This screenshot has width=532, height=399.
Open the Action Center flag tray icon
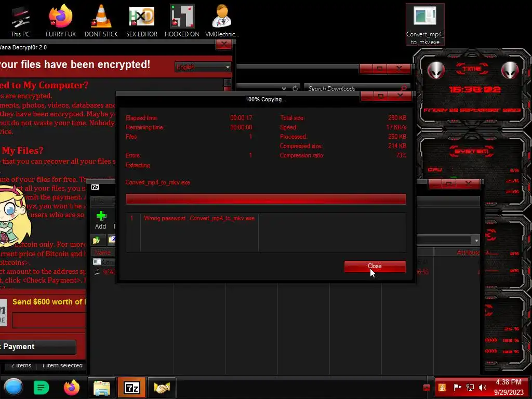[x=457, y=388]
